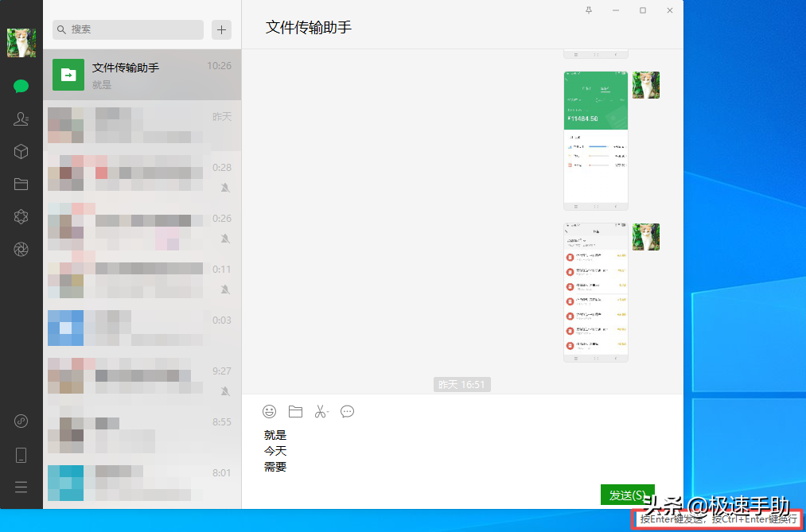Click the emoji smiley icon
This screenshot has width=806, height=532.
click(x=270, y=411)
